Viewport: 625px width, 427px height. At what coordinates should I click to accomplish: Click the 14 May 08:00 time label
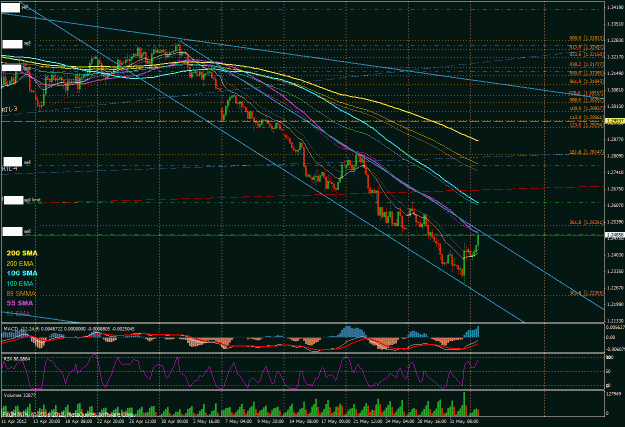[303, 421]
